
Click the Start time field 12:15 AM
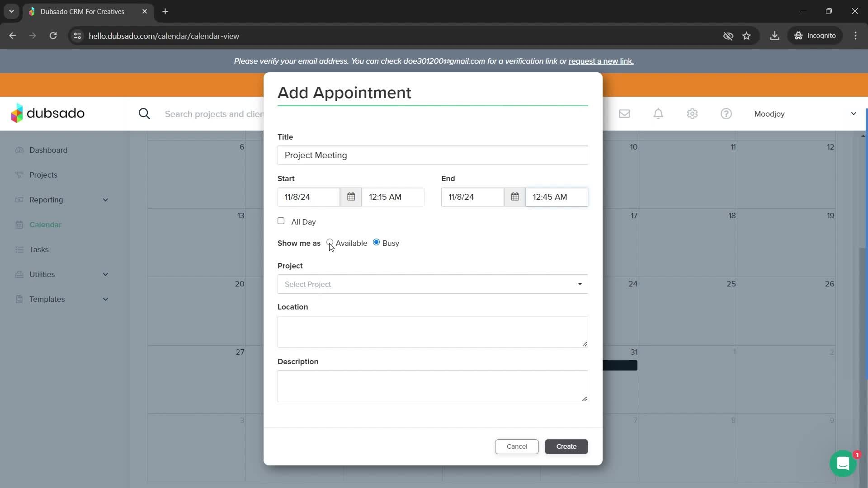(393, 197)
